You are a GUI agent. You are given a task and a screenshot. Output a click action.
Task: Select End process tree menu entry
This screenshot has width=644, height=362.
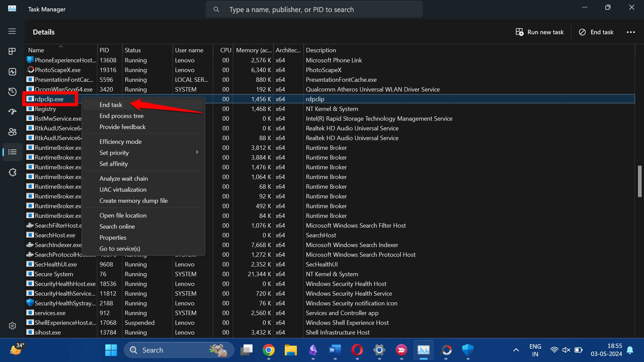coord(121,116)
